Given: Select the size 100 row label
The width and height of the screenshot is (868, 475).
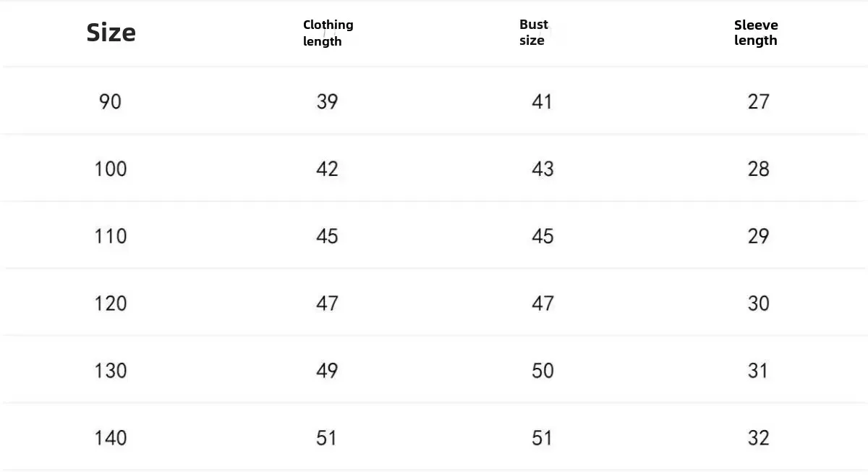Looking at the screenshot, I should [x=110, y=169].
